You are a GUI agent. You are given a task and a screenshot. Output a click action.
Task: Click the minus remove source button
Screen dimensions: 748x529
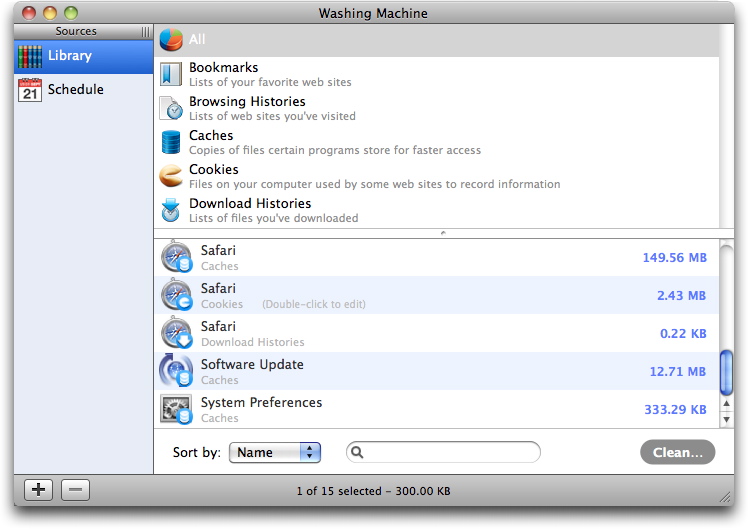click(x=75, y=490)
